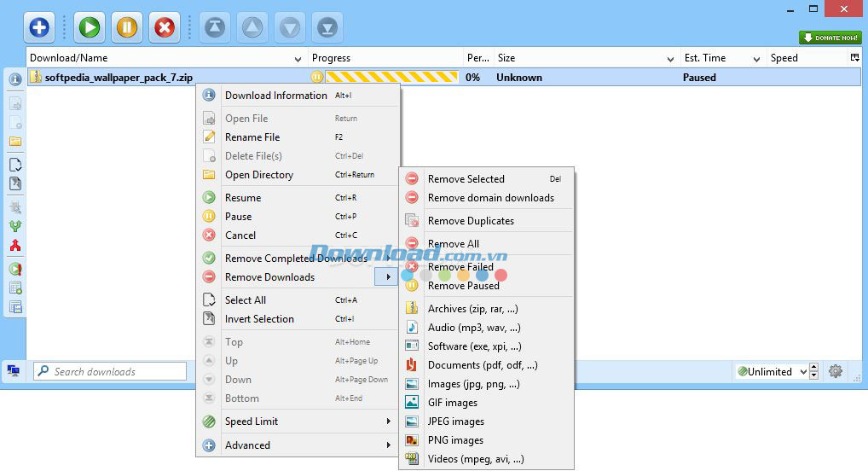Image resolution: width=868 pixels, height=471 pixels.
Task: Click the pause icon beside the progress bar
Action: coord(316,77)
